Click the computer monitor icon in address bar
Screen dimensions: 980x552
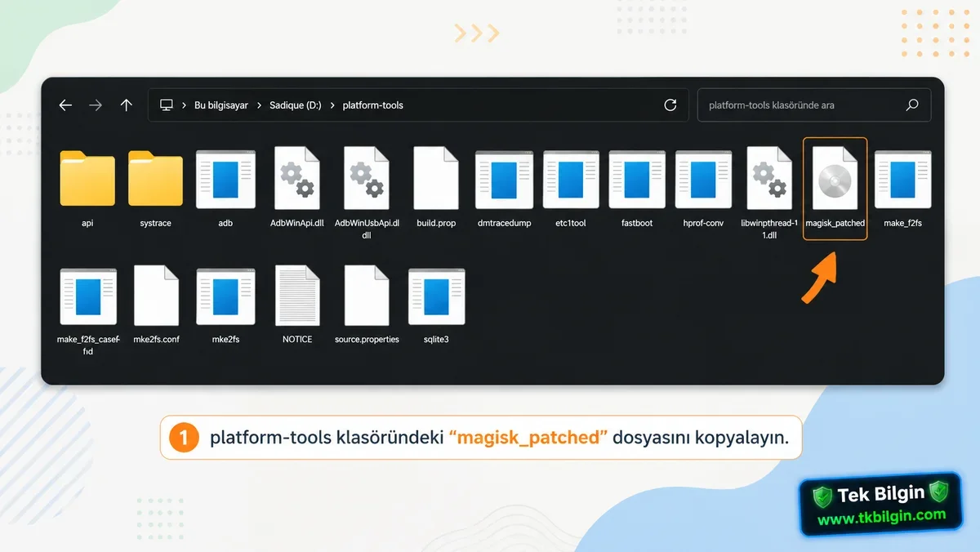[167, 105]
